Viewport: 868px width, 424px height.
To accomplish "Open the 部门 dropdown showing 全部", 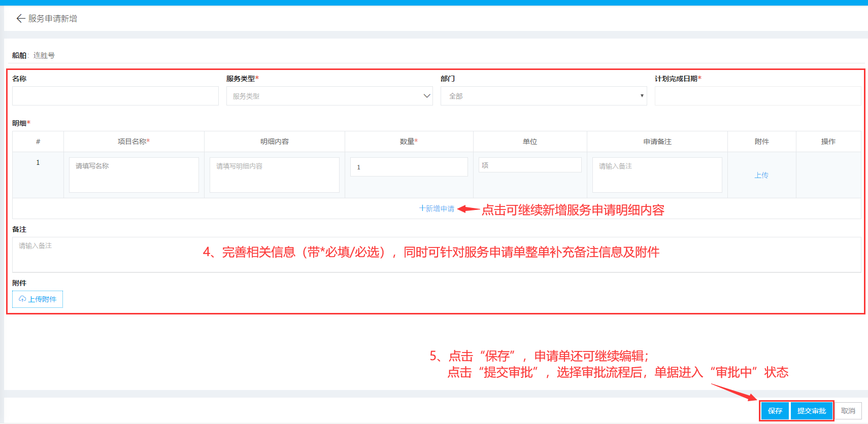I will pos(544,96).
